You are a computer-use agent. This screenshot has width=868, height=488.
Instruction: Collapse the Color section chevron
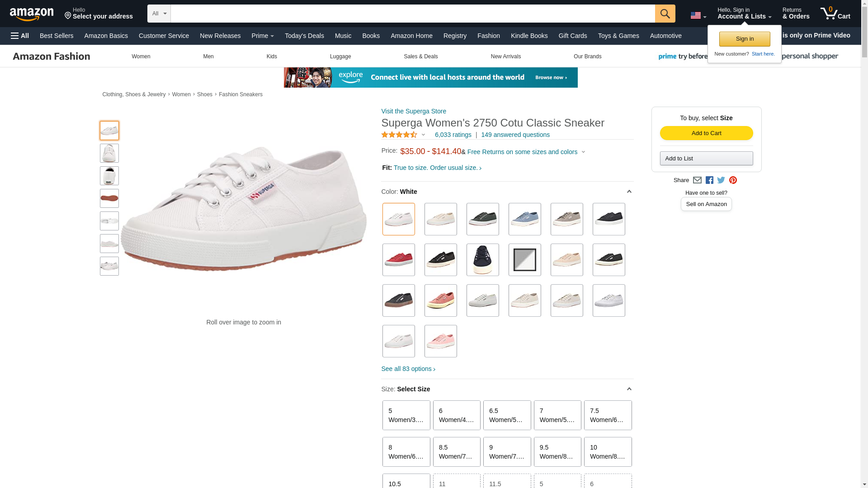[x=629, y=192]
